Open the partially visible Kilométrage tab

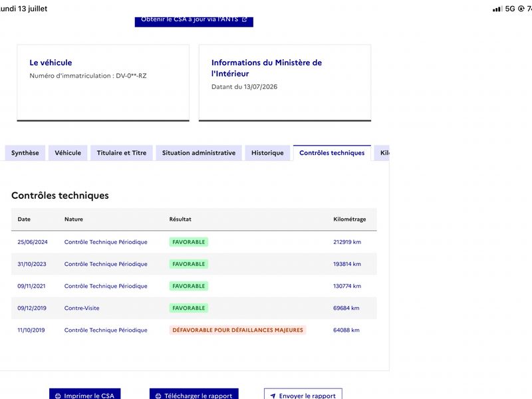[x=382, y=153]
